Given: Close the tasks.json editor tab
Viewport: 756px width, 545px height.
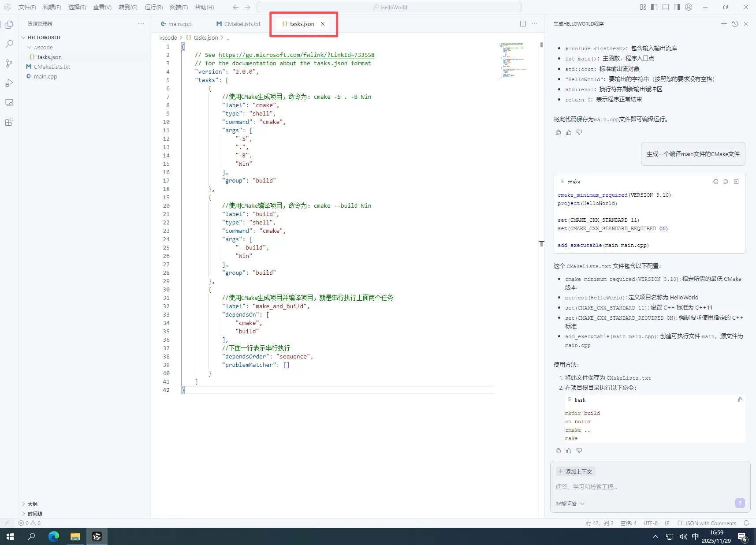Looking at the screenshot, I should coord(323,24).
